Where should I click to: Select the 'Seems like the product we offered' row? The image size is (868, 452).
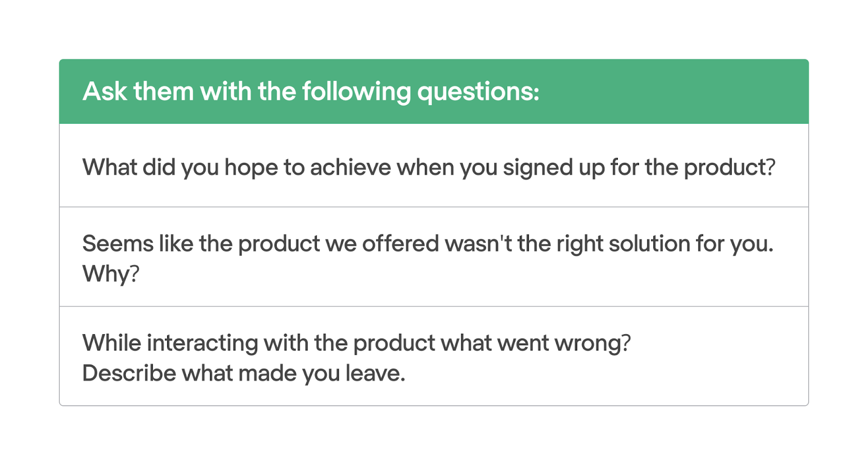coord(434,257)
